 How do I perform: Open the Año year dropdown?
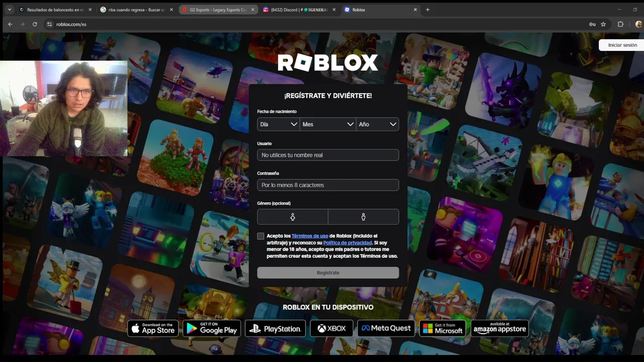tap(377, 124)
